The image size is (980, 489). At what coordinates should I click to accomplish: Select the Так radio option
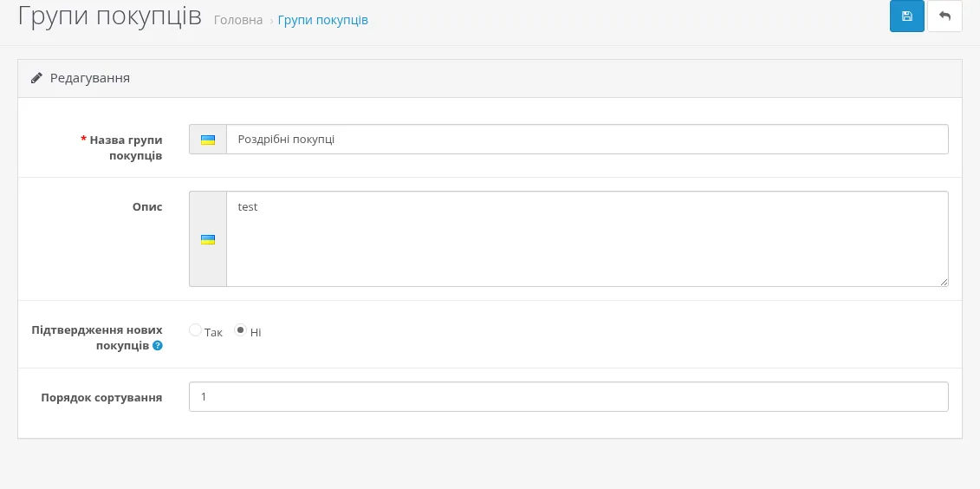click(195, 330)
